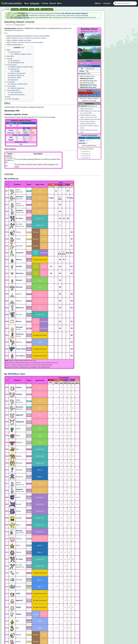The height and width of the screenshot is (644, 138).
Task: Click the Water type badge in Tentacool's row
Action: click(x=29, y=469)
